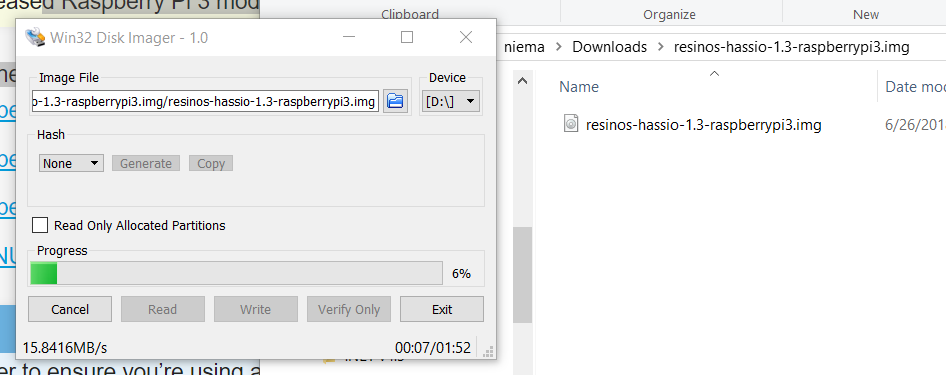
Task: Expand the Hash type None dropdown
Action: [71, 163]
